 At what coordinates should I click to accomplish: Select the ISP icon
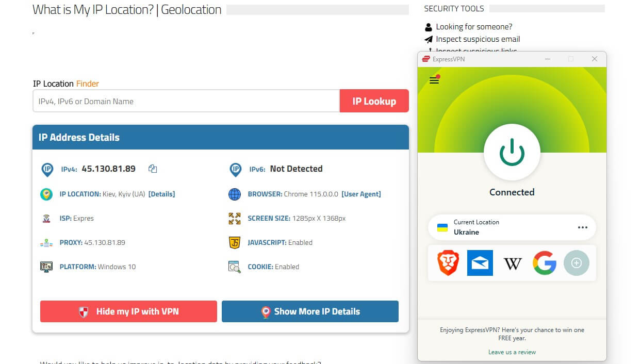(46, 218)
